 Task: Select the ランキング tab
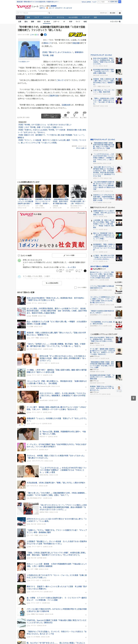[86, 17]
